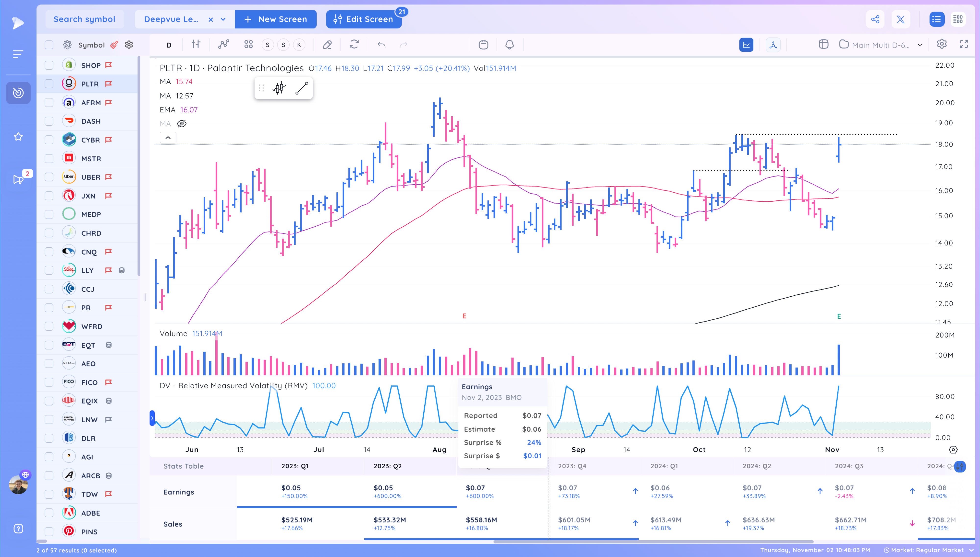The height and width of the screenshot is (557, 980).
Task: Open stats table settings blue icon
Action: pyautogui.click(x=960, y=466)
